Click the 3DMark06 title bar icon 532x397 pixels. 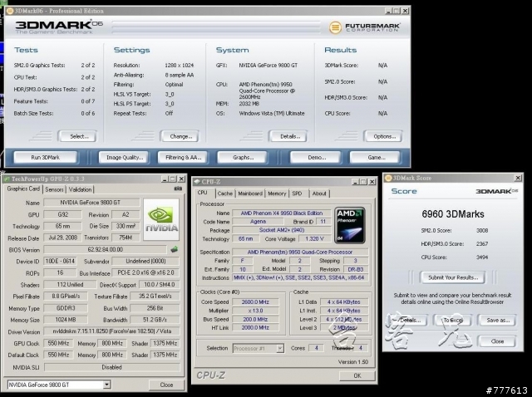tap(10, 11)
